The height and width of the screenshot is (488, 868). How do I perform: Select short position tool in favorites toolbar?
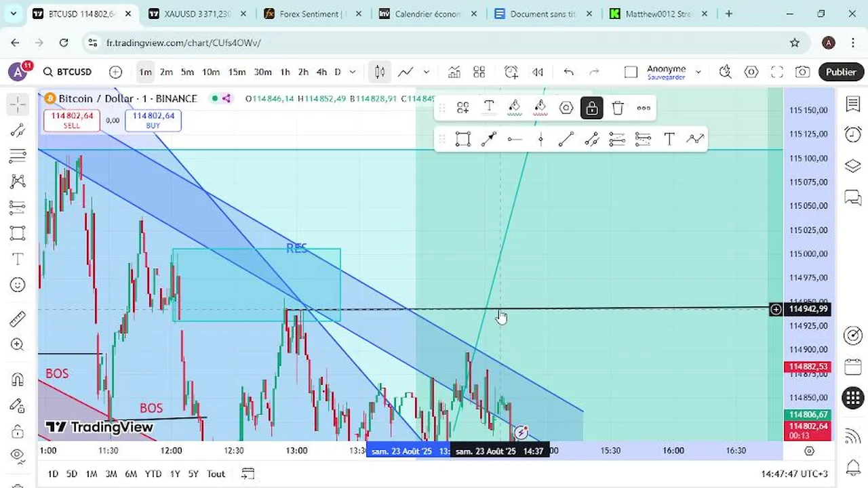(x=643, y=139)
